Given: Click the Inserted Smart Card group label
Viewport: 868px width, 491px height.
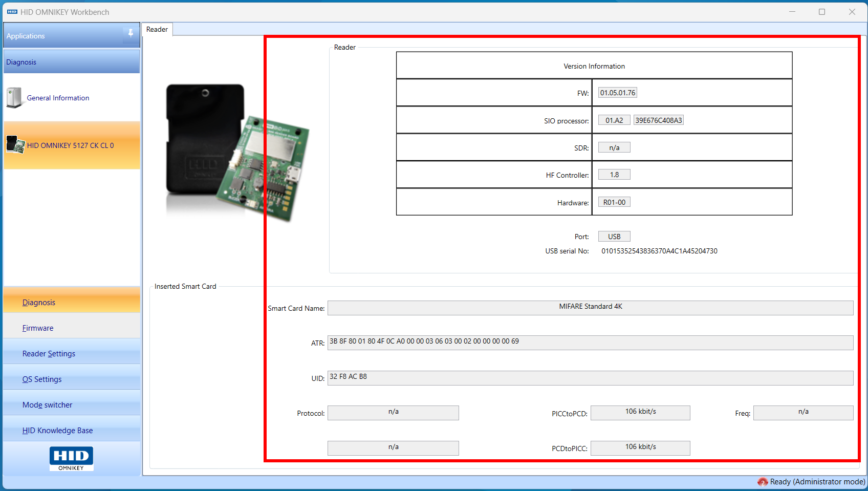Looking at the screenshot, I should [x=185, y=286].
